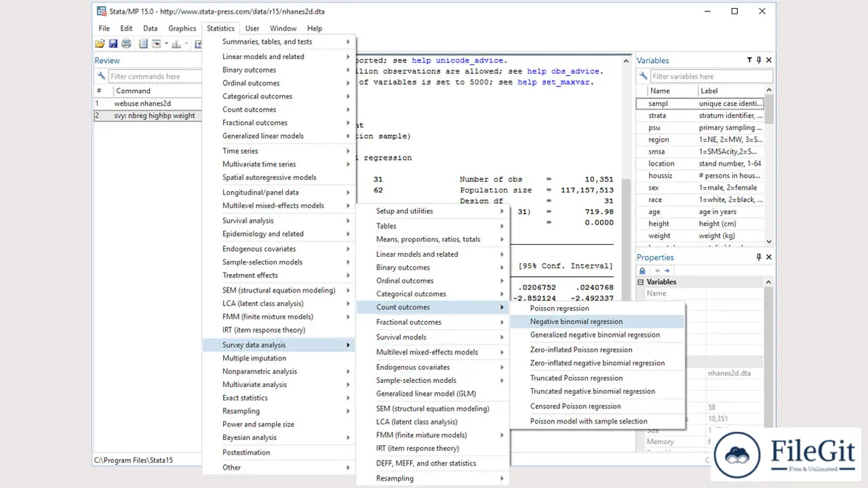Click the wrench icon in Variables panel
Viewport: 868px width, 488px height.
pyautogui.click(x=643, y=77)
